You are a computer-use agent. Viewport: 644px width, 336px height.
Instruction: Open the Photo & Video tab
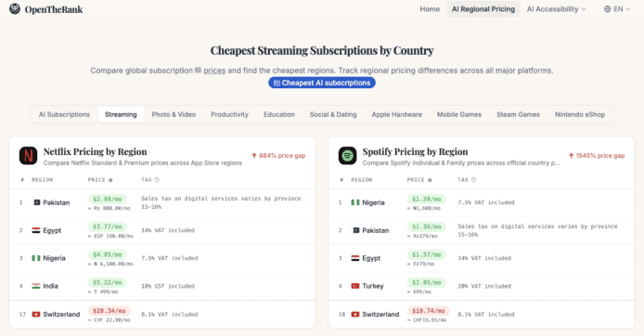pyautogui.click(x=174, y=114)
